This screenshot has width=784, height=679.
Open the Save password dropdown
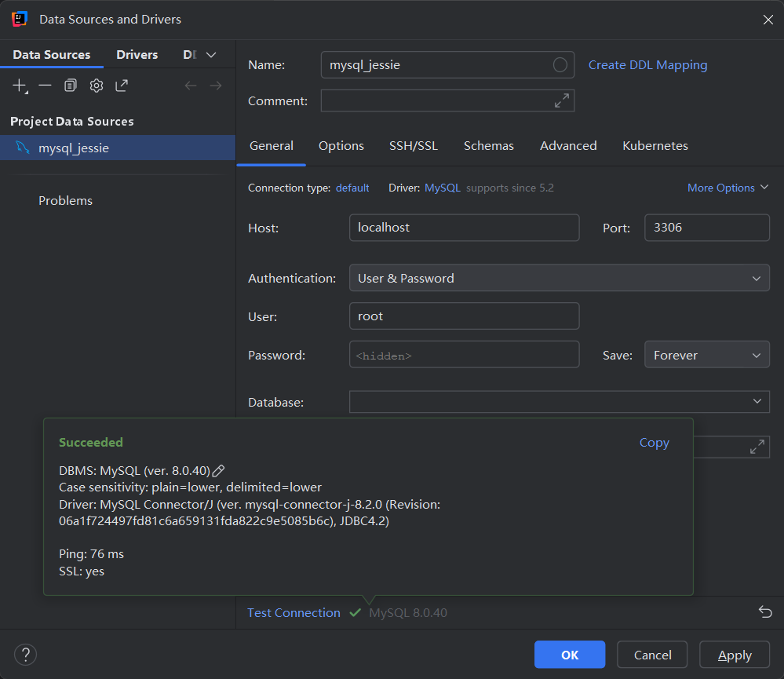pyautogui.click(x=706, y=355)
